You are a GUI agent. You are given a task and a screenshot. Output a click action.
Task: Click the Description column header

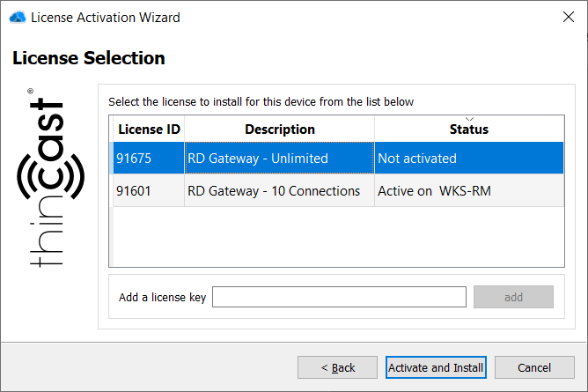(x=280, y=129)
